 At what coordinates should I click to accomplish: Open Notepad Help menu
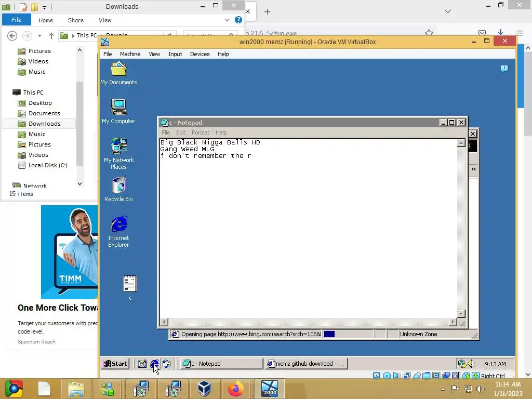coord(221,132)
